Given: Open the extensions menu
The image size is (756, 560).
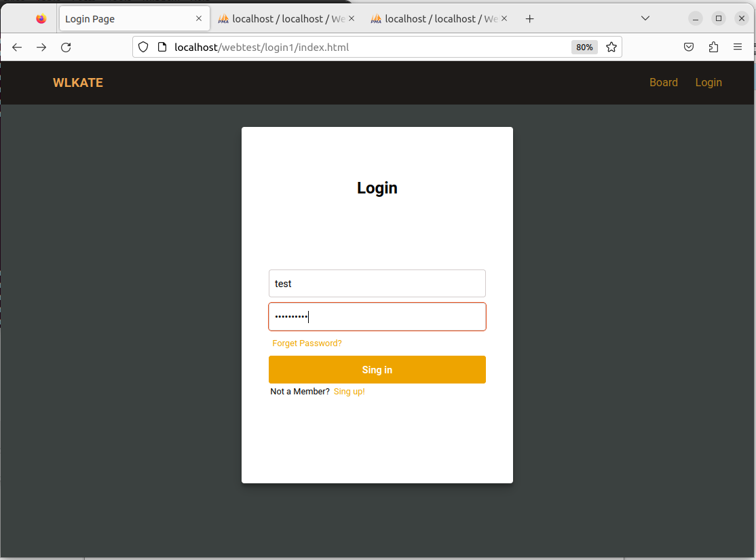Looking at the screenshot, I should 713,48.
